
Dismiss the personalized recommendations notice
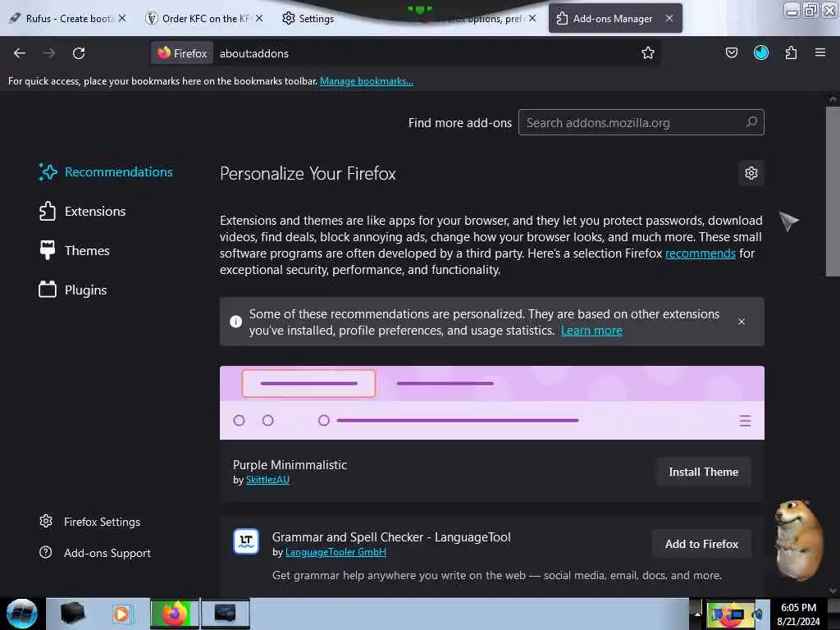742,322
